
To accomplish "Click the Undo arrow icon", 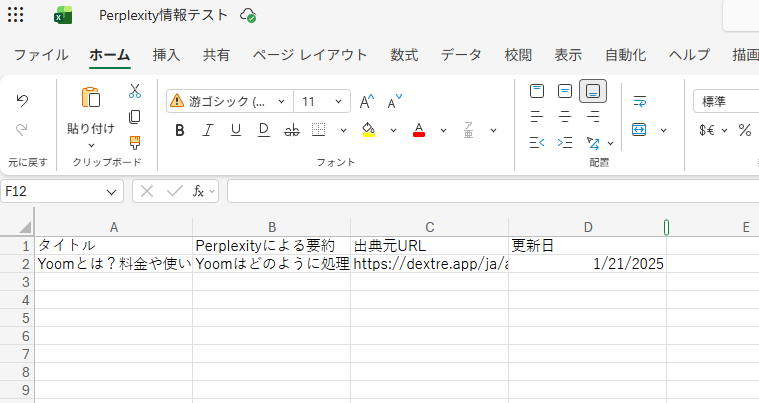I will click(x=22, y=101).
